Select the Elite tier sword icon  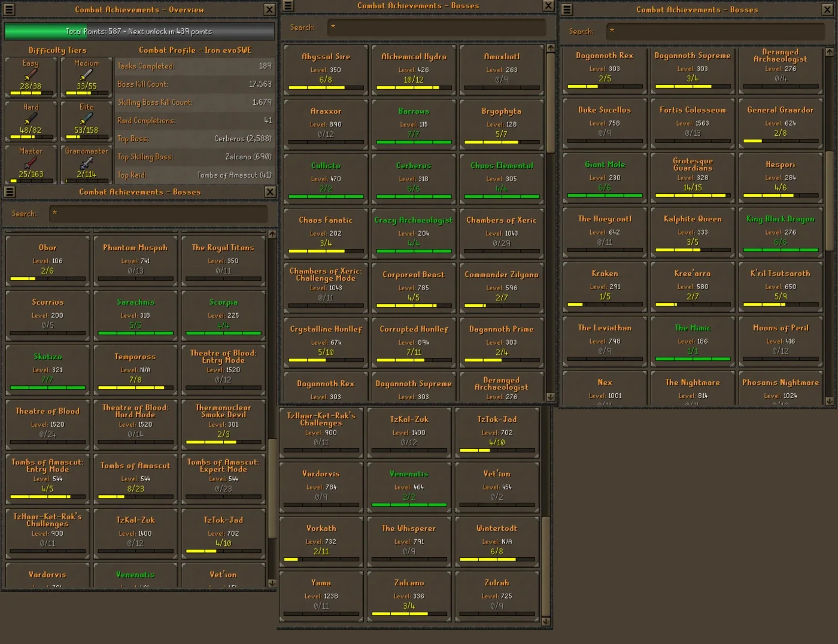coord(86,119)
